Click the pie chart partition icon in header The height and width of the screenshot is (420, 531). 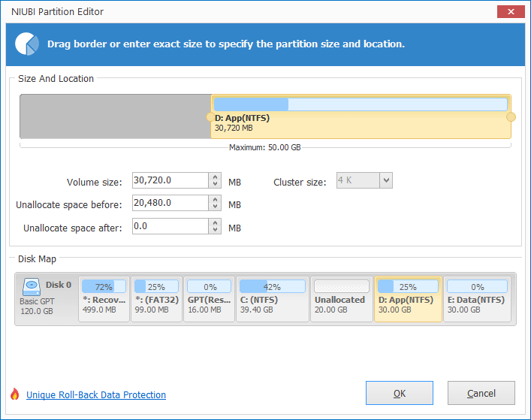pos(27,44)
